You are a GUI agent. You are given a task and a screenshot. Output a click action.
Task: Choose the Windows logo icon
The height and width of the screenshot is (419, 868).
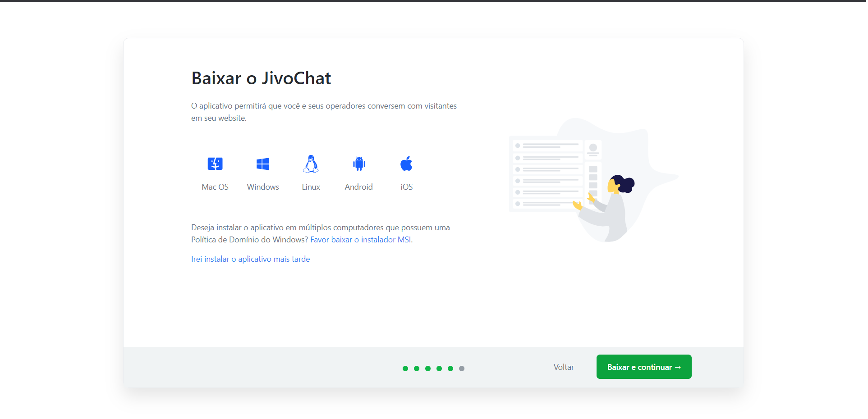263,164
